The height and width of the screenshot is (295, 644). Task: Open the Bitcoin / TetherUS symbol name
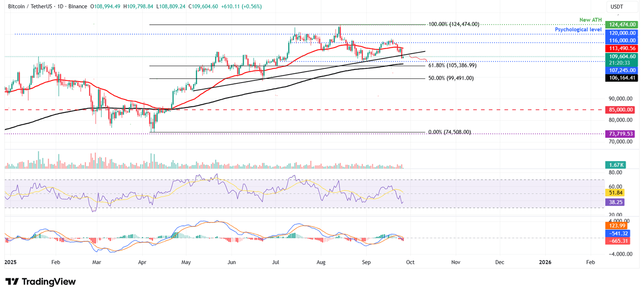30,6
